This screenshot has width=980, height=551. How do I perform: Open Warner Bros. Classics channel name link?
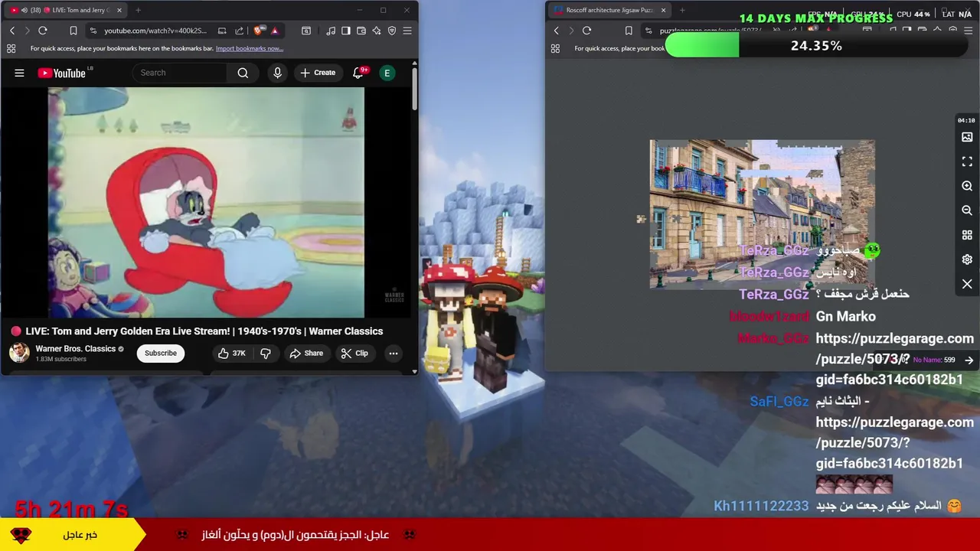[x=76, y=348]
